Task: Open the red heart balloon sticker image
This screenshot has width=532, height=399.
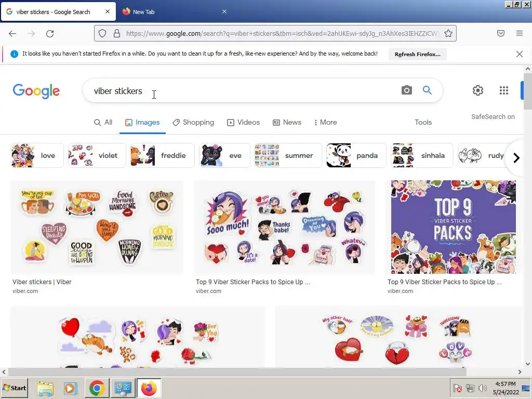Action: coord(138,336)
